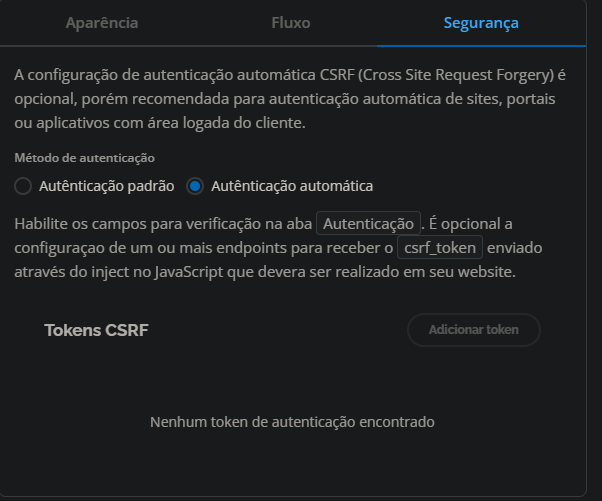
Task: Open the Fluxo tab
Action: (x=290, y=22)
